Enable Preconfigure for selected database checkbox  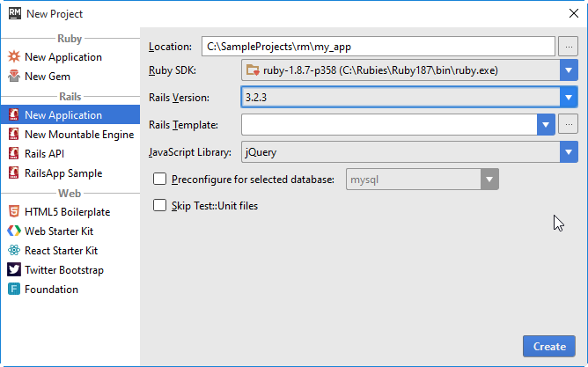[160, 180]
